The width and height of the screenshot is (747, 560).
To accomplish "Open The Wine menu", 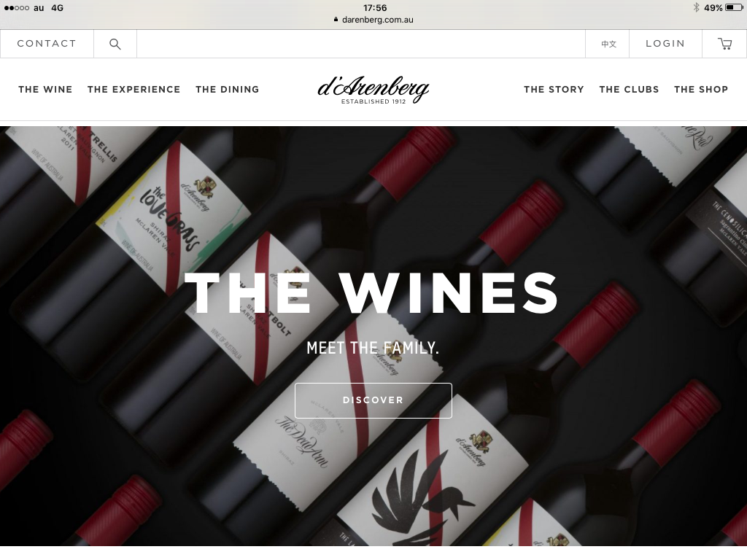I will coord(45,90).
